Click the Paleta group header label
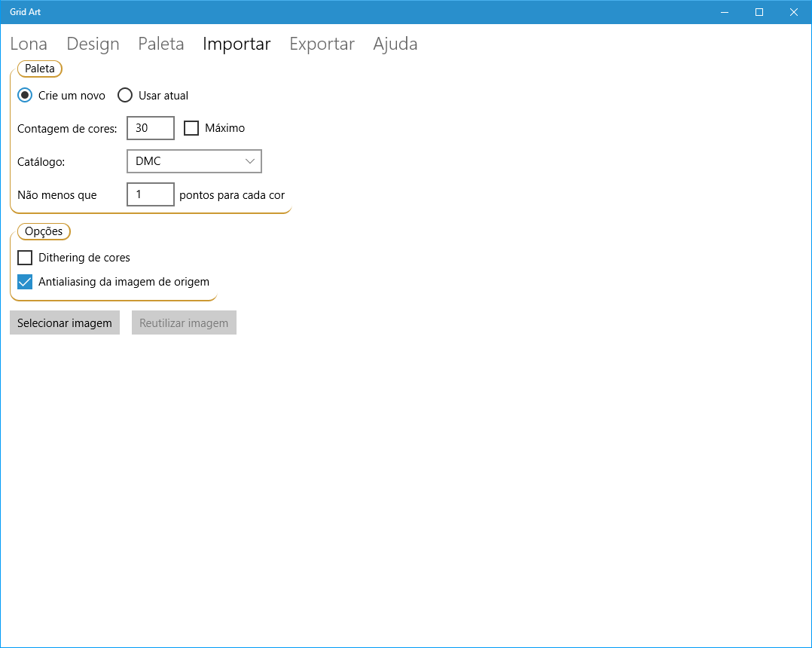This screenshot has height=648, width=812. [x=40, y=69]
